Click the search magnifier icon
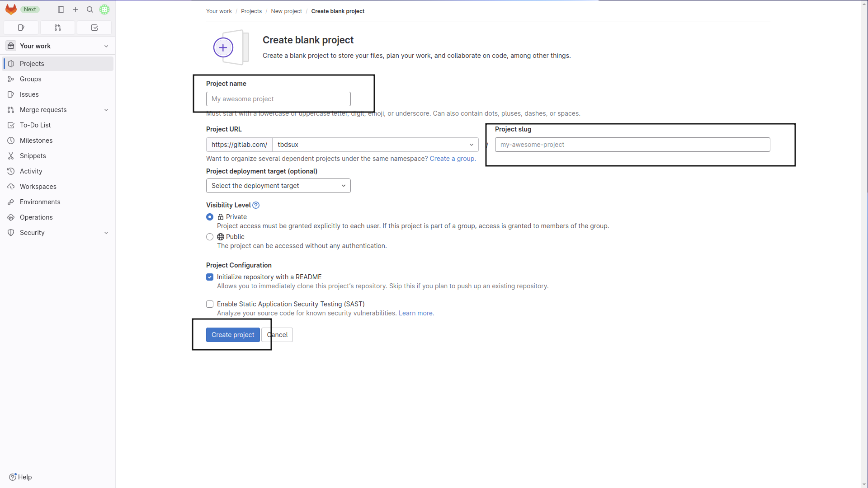Image resolution: width=868 pixels, height=488 pixels. tap(90, 9)
